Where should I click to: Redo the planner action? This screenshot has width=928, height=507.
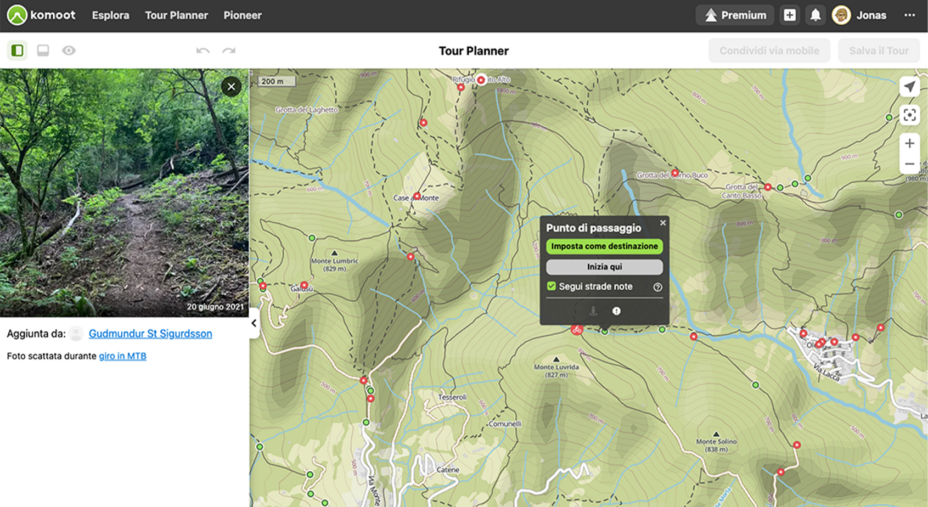tap(229, 50)
